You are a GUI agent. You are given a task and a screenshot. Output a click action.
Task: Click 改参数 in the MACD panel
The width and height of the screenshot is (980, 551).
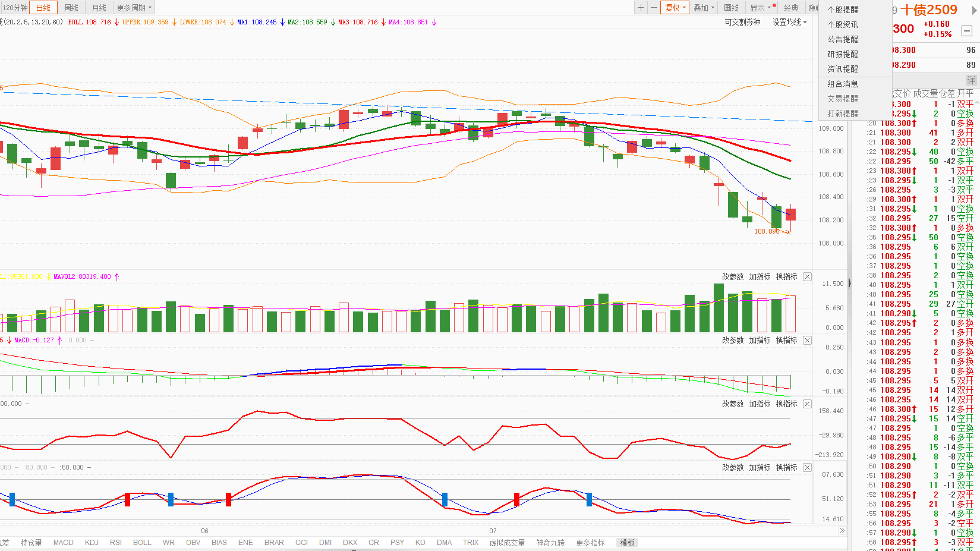(733, 340)
